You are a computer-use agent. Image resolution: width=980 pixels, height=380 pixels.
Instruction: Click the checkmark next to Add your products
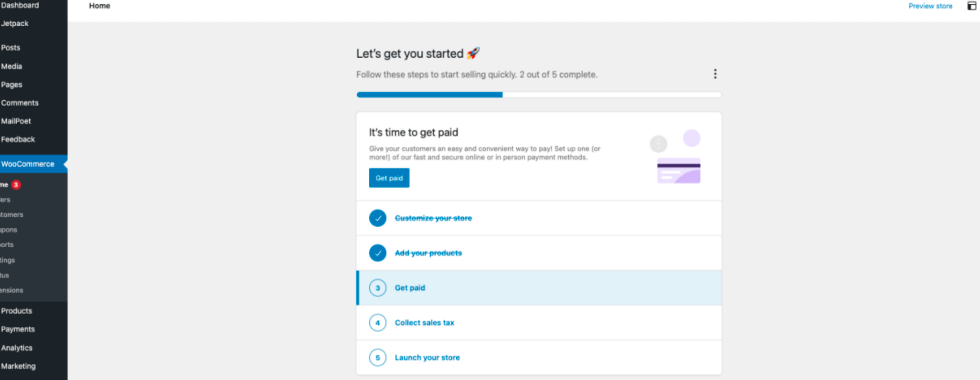click(x=378, y=253)
